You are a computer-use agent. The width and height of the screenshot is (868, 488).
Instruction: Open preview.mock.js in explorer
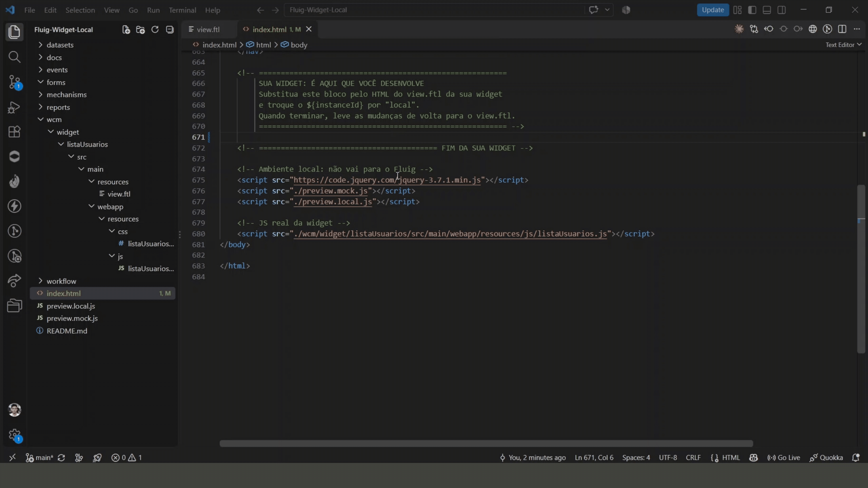[x=102, y=318]
